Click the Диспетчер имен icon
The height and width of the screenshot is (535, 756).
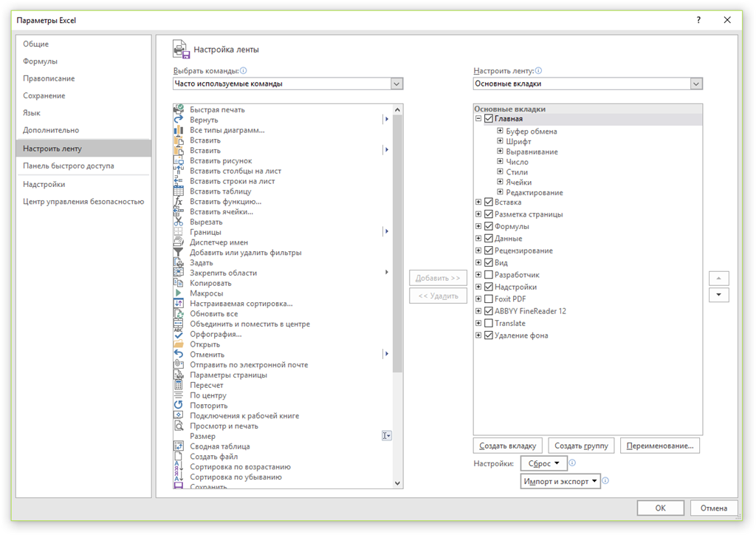(x=179, y=242)
